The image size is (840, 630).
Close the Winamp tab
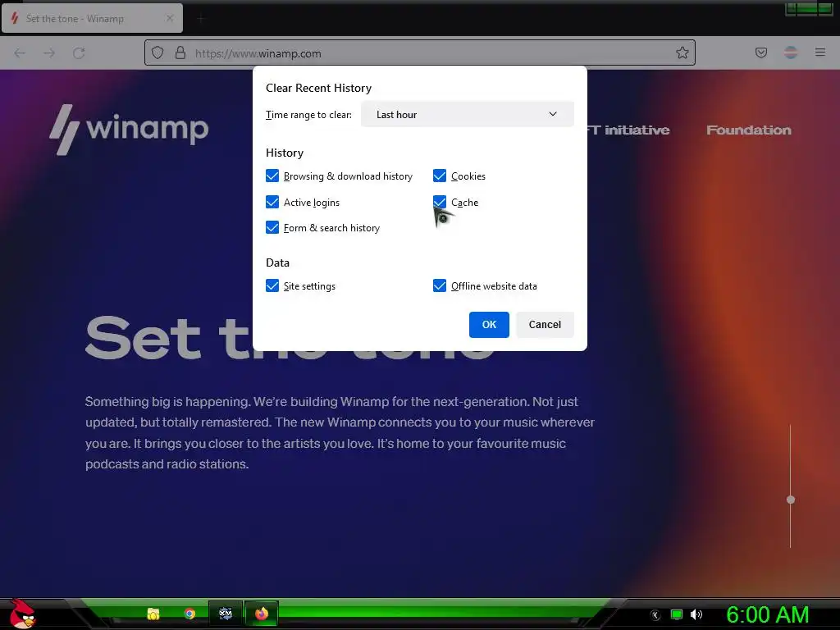(x=170, y=18)
